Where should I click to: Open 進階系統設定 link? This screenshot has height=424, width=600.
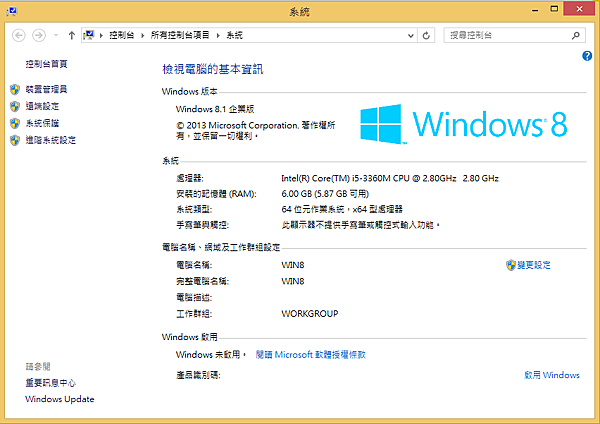point(51,140)
